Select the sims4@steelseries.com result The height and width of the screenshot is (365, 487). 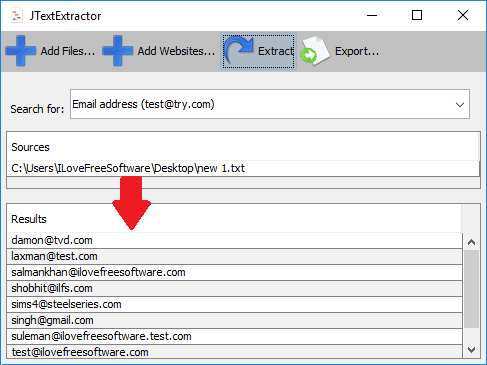coord(234,304)
